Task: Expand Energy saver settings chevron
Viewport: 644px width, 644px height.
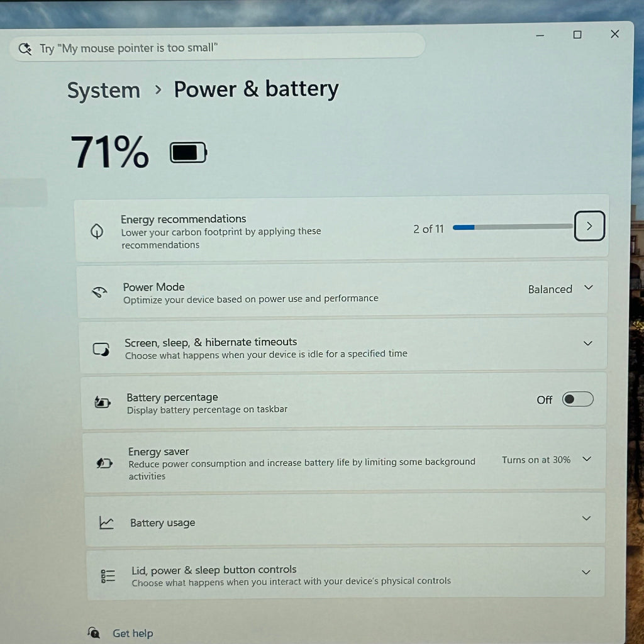Action: pyautogui.click(x=587, y=458)
